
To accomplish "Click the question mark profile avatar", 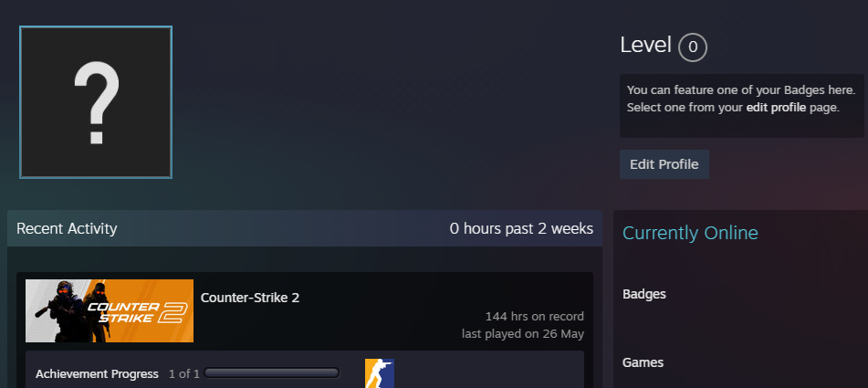I will tap(96, 102).
